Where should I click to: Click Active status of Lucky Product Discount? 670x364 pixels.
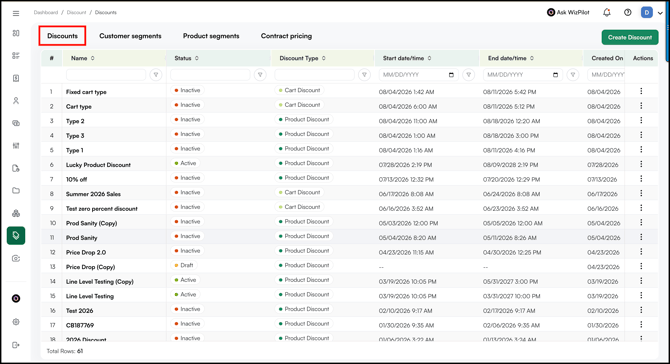pyautogui.click(x=185, y=163)
